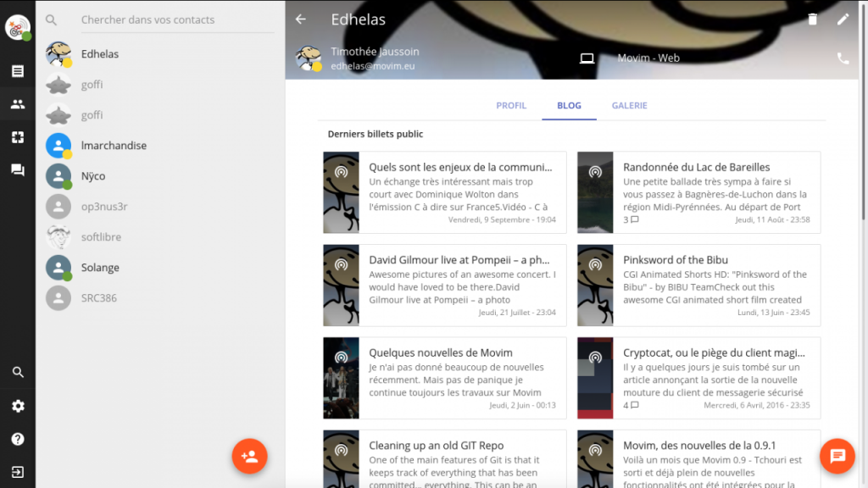Click the Nÿco avatar icon
868x488 pixels.
coord(58,176)
